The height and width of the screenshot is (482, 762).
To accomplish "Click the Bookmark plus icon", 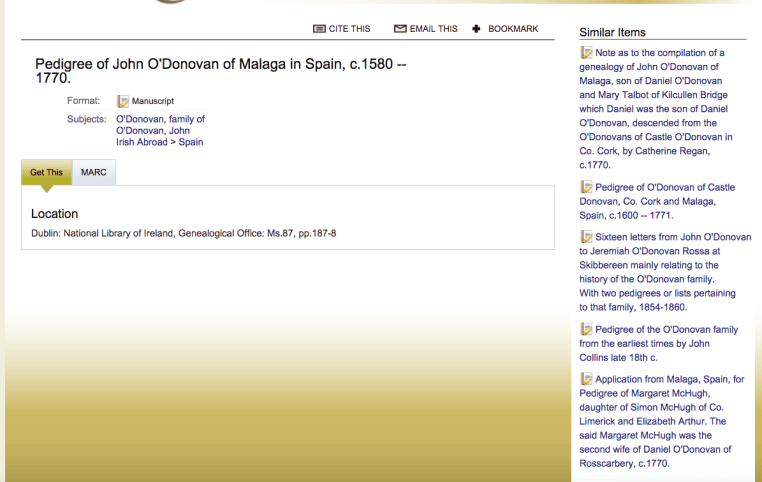I will [x=477, y=29].
